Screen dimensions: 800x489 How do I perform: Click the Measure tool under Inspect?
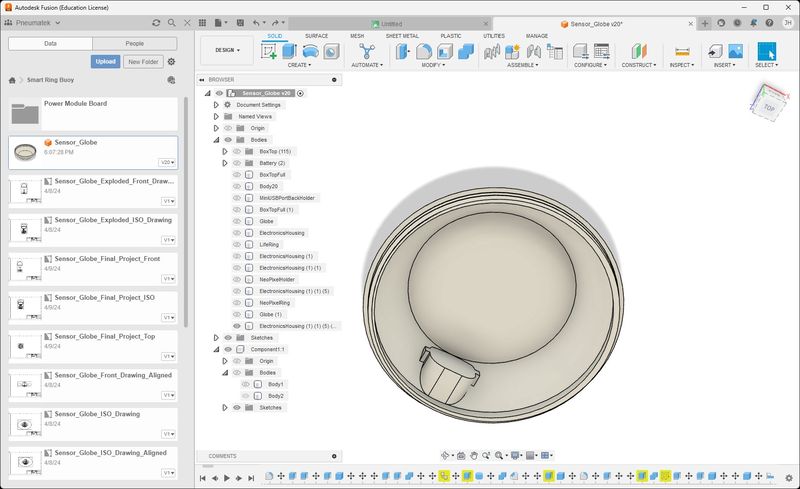tap(683, 51)
